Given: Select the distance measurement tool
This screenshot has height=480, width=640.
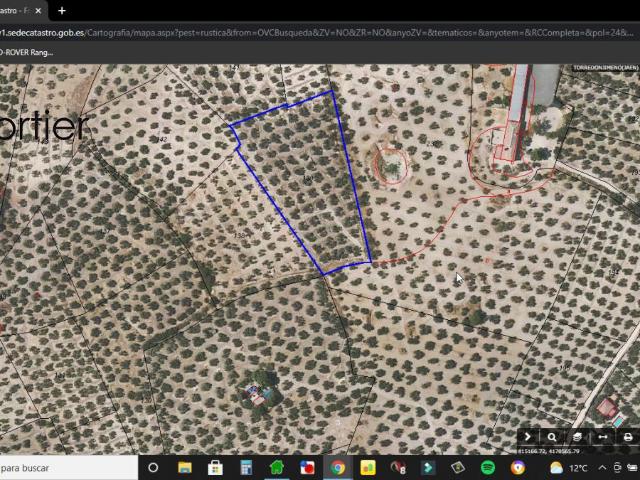Looking at the screenshot, I should click(x=603, y=437).
